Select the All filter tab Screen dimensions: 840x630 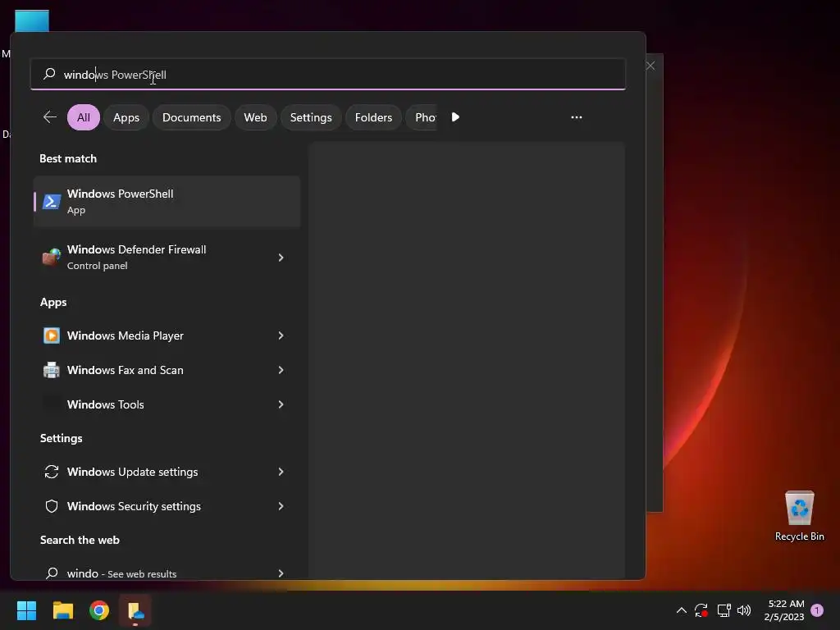[84, 117]
